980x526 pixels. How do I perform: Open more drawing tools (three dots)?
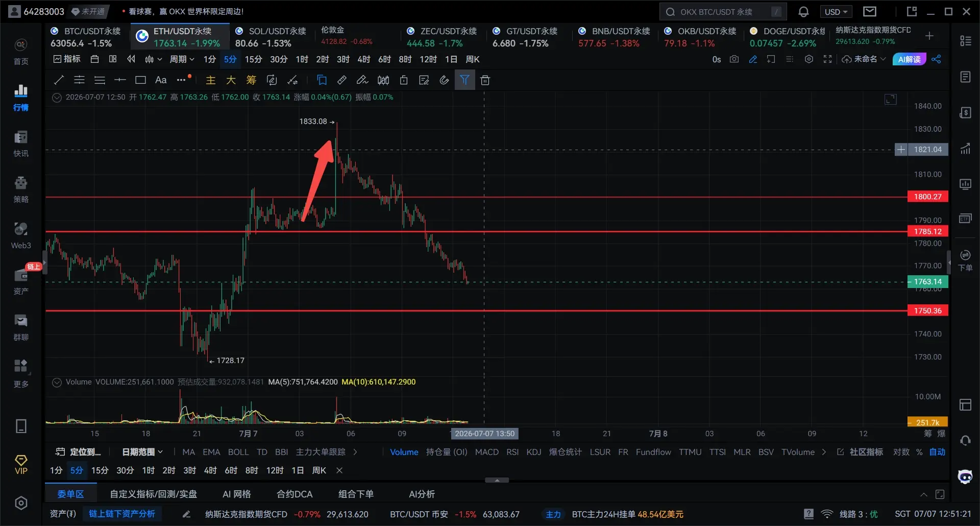(x=181, y=80)
